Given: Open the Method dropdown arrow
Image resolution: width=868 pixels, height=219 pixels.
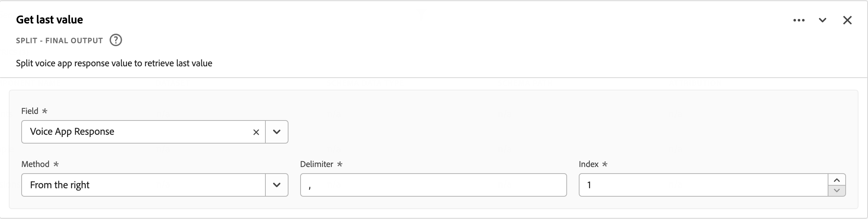Looking at the screenshot, I should coord(277,185).
